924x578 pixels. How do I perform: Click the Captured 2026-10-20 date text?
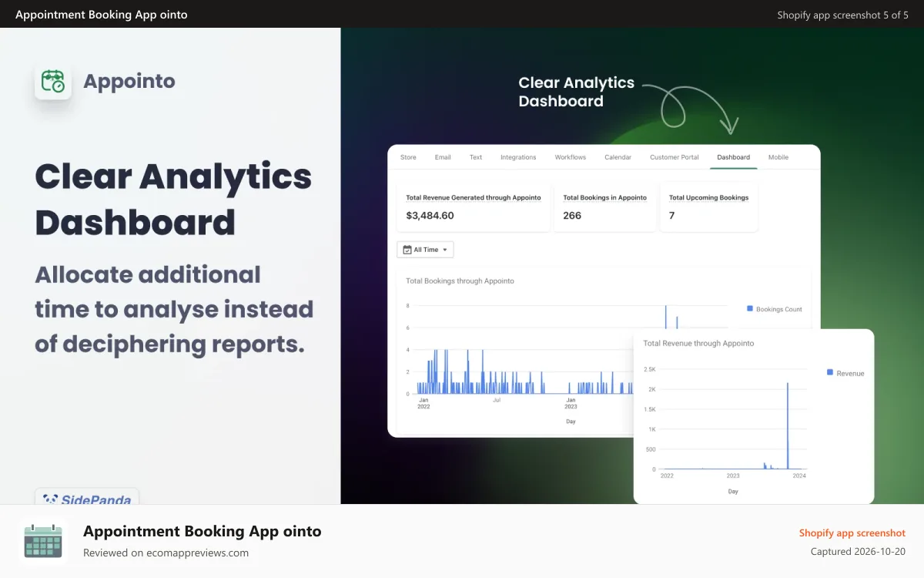(859, 552)
